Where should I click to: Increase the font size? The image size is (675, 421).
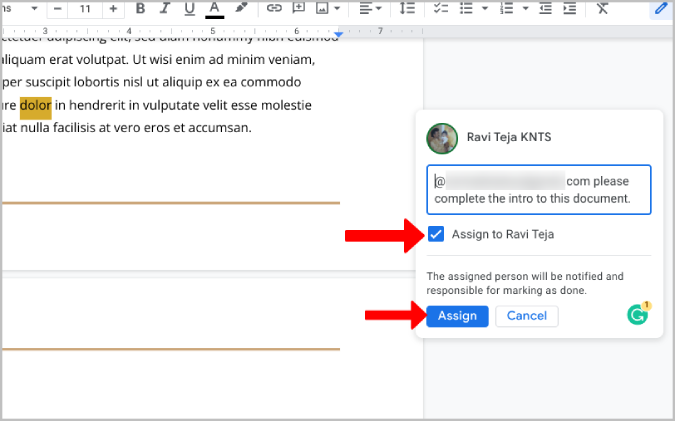112,9
